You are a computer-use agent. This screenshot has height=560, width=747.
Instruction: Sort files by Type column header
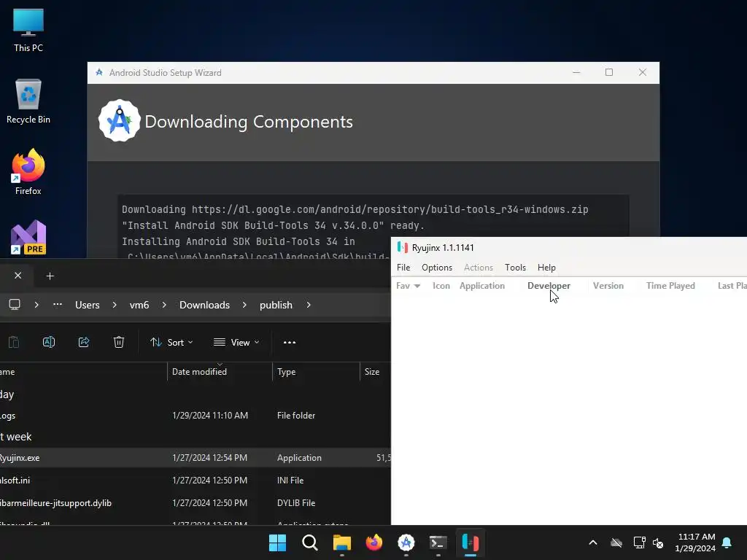pos(316,371)
